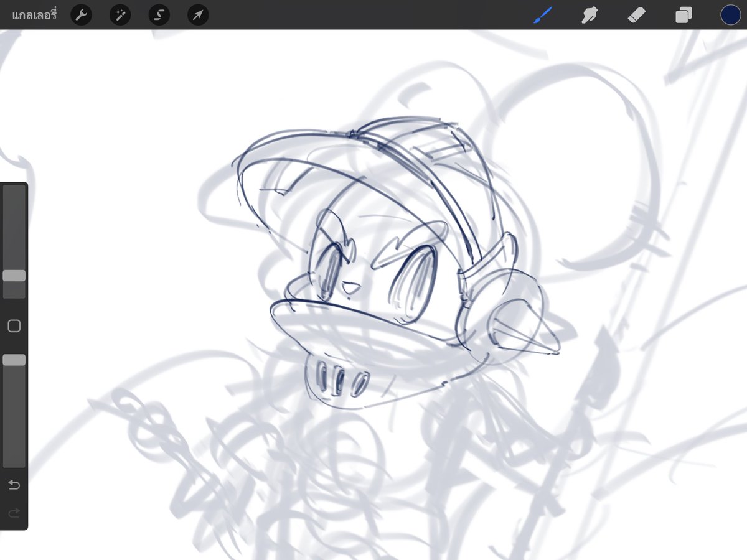This screenshot has width=747, height=560.
Task: Open the Actions wrench menu
Action: (81, 15)
